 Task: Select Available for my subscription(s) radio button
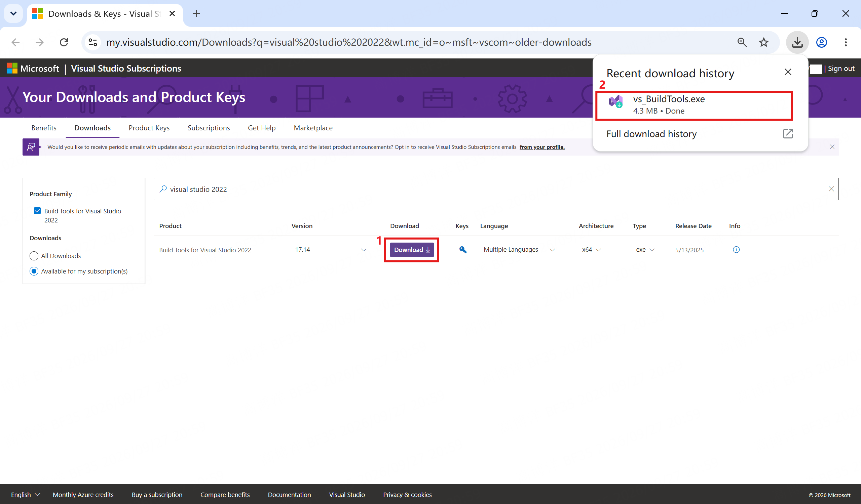pos(34,271)
